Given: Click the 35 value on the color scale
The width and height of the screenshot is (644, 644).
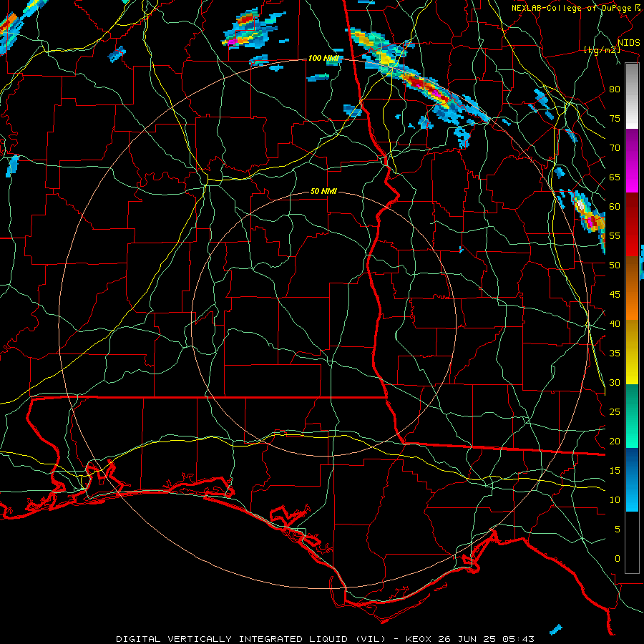Looking at the screenshot, I should 615,353.
